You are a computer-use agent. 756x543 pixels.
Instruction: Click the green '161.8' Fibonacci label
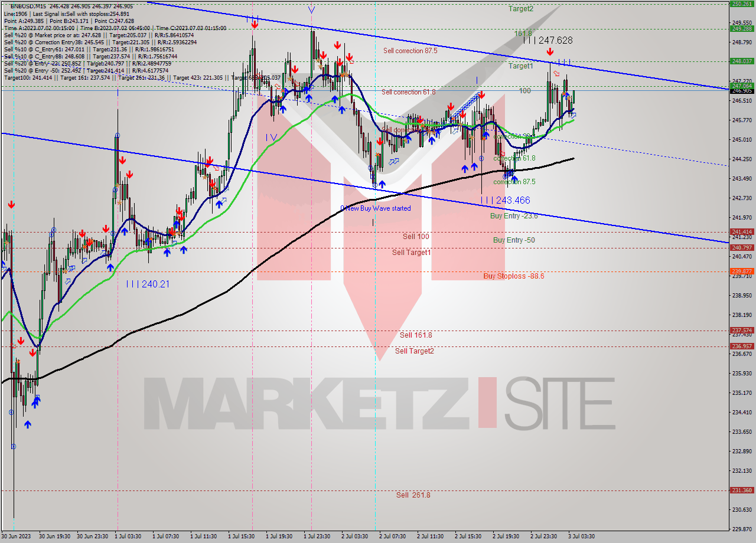(x=523, y=34)
